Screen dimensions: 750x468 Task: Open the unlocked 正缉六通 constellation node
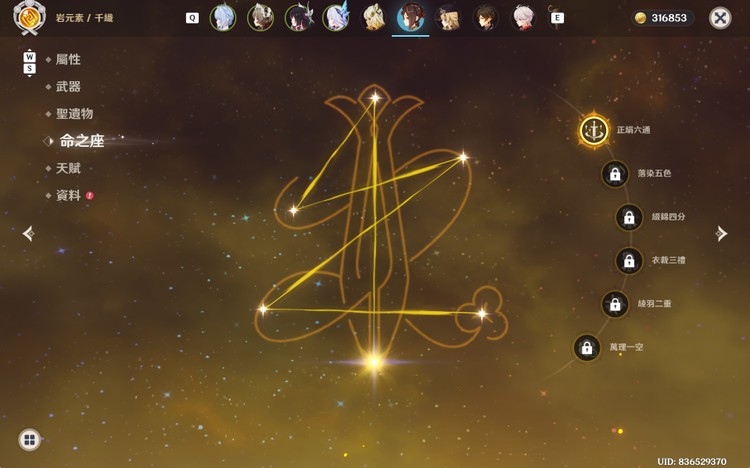[594, 130]
